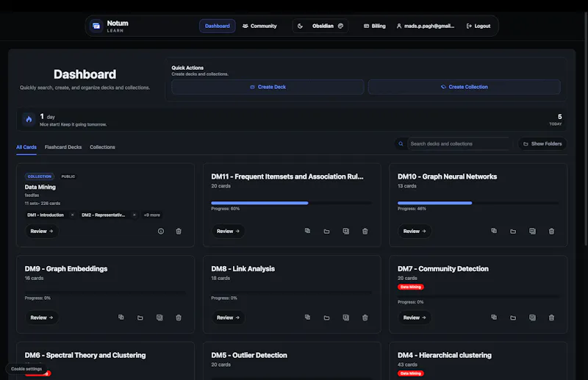
Task: Click the Create Deck button
Action: click(268, 87)
